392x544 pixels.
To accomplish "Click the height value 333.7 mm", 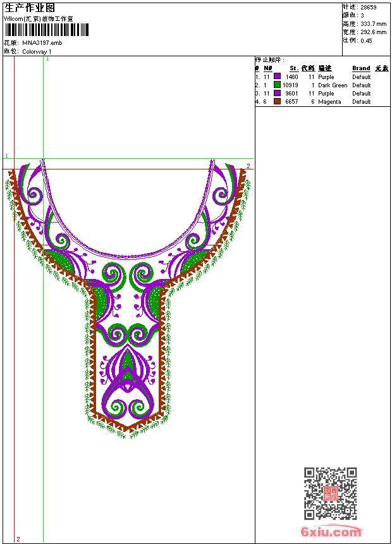I will (373, 24).
